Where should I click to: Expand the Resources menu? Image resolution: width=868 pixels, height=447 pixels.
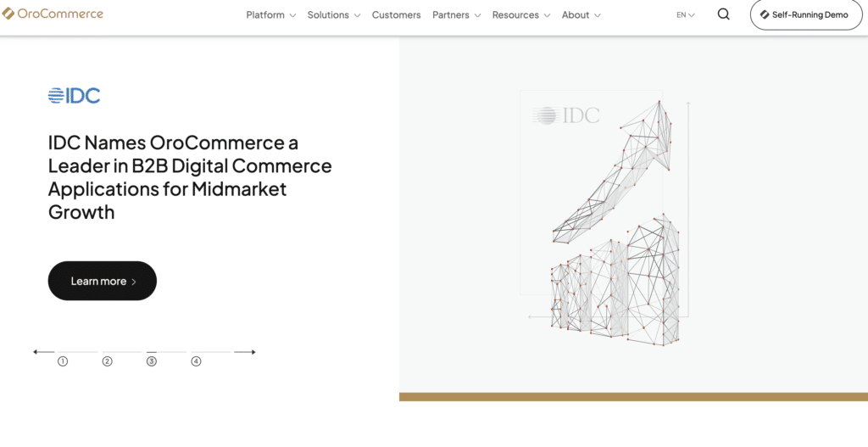[521, 15]
